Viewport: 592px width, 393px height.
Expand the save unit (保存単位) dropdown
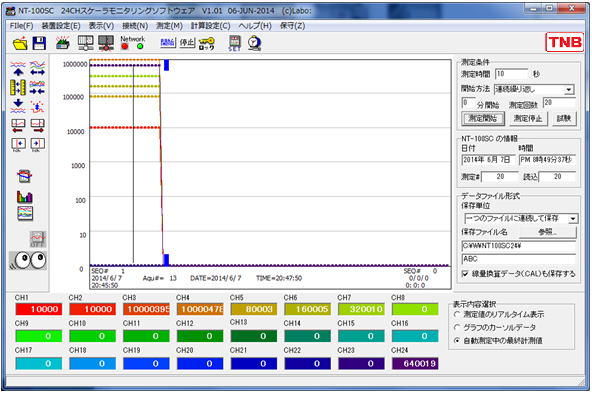point(573,219)
